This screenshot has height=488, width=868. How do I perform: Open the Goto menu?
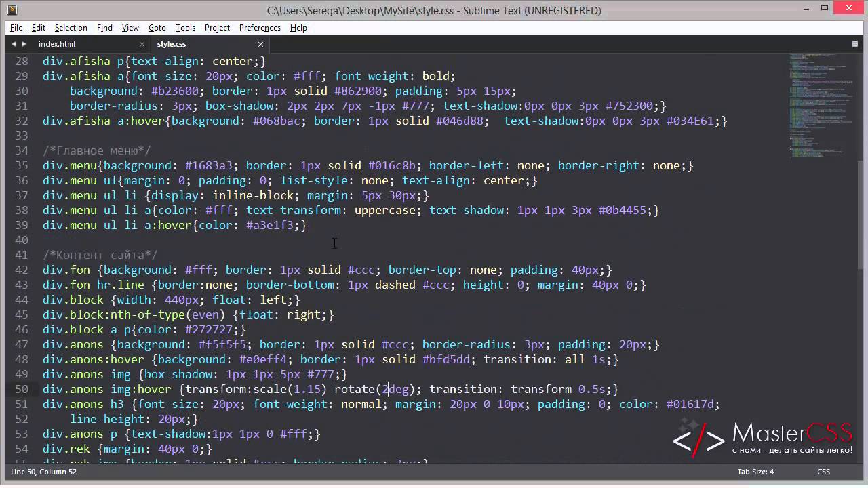(x=157, y=28)
